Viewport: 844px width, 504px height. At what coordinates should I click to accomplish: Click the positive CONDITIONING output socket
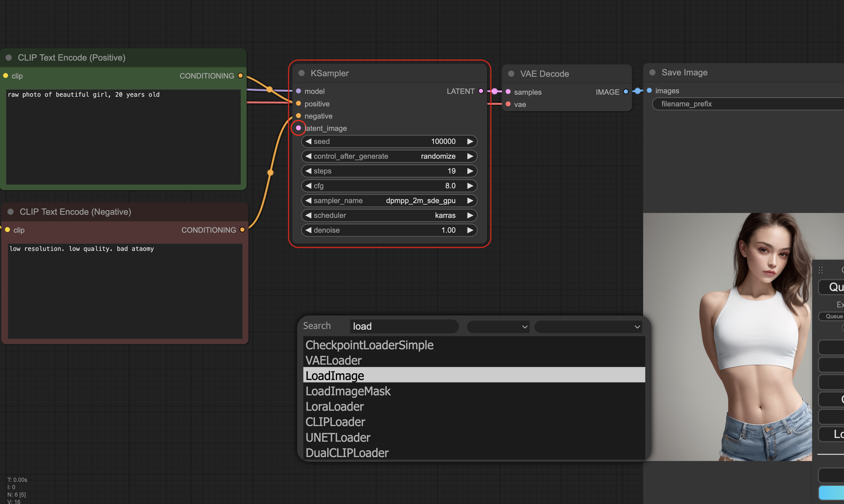(240, 76)
